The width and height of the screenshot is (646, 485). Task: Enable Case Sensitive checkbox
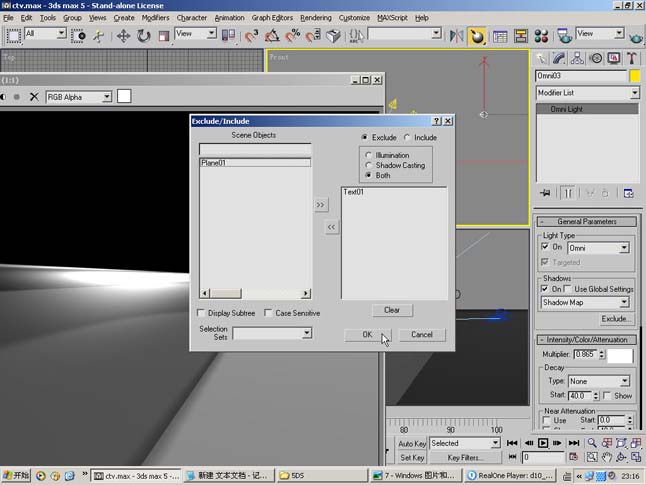point(268,313)
